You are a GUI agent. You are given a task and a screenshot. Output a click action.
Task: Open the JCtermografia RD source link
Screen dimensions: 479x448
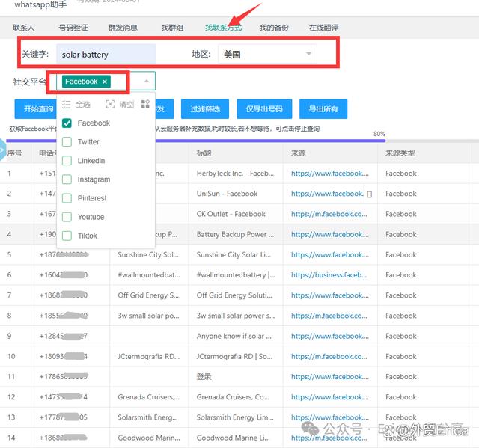click(x=329, y=356)
